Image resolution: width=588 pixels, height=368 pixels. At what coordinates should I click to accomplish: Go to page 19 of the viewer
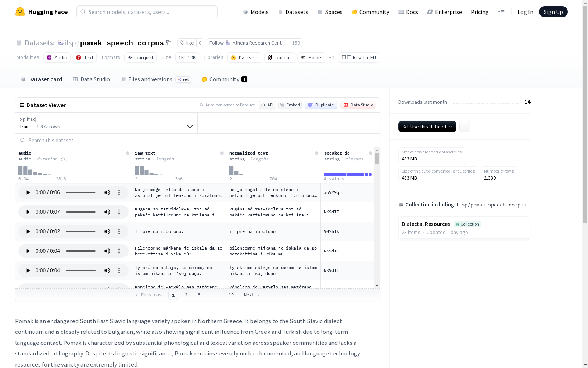click(x=231, y=295)
